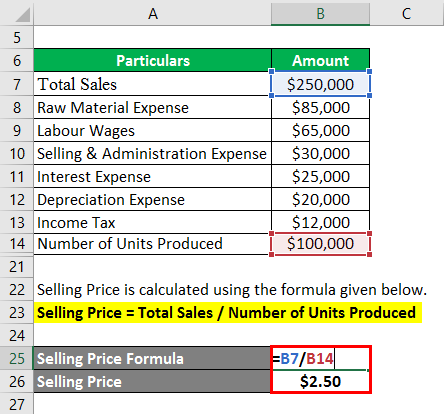The image size is (444, 414).
Task: Select the Labour Wages cell
Action: [x=153, y=130]
